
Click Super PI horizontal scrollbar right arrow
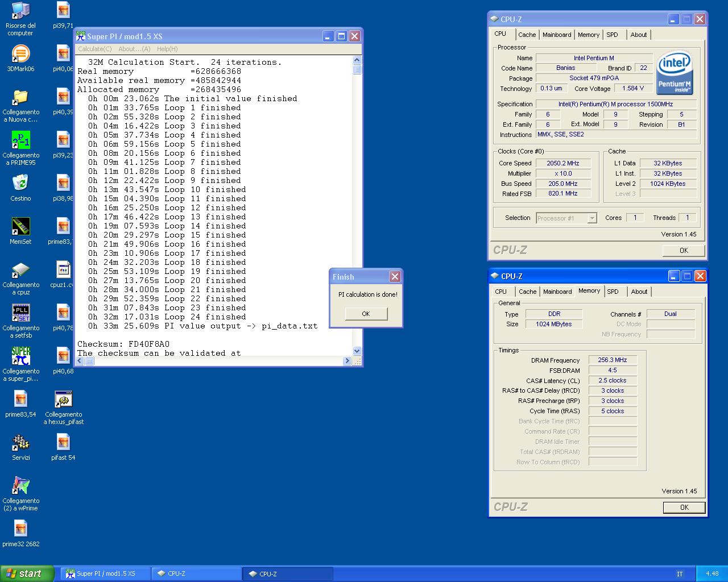tap(347, 361)
